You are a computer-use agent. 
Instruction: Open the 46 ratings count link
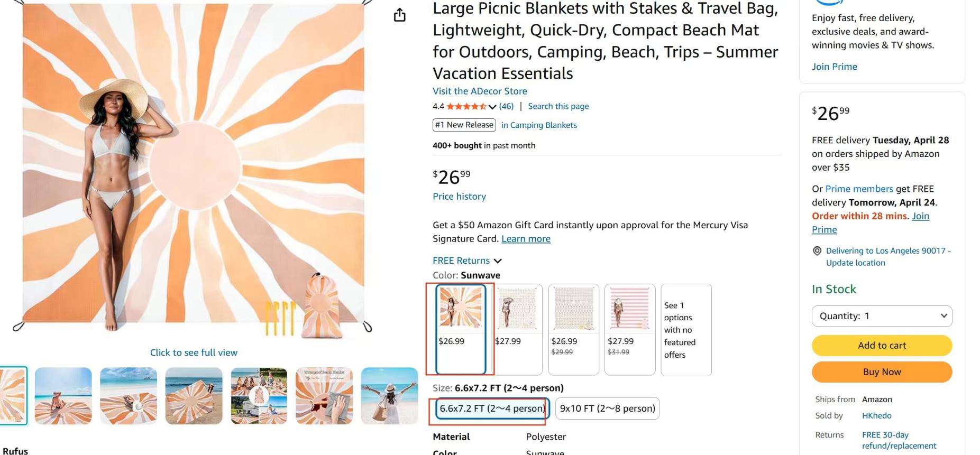pyautogui.click(x=506, y=106)
